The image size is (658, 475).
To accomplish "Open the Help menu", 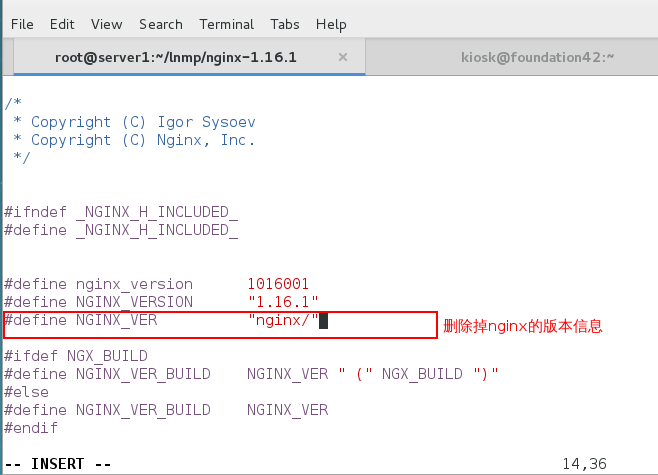I will click(x=331, y=24).
